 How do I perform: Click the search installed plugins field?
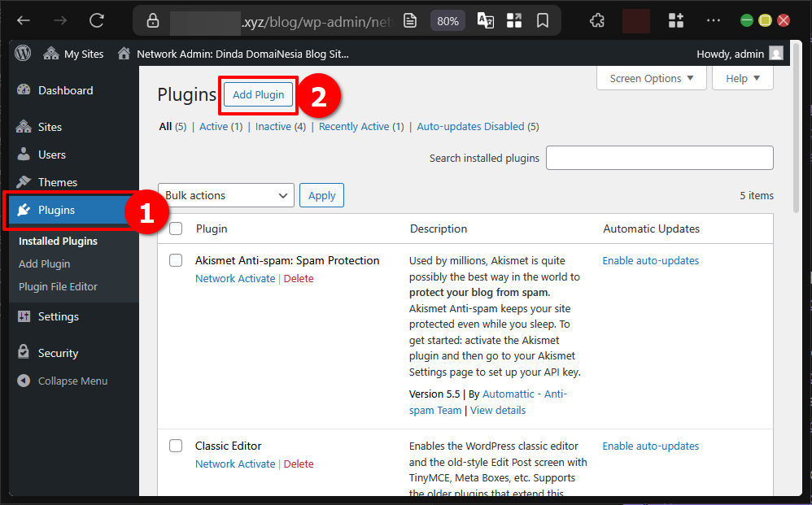[659, 158]
